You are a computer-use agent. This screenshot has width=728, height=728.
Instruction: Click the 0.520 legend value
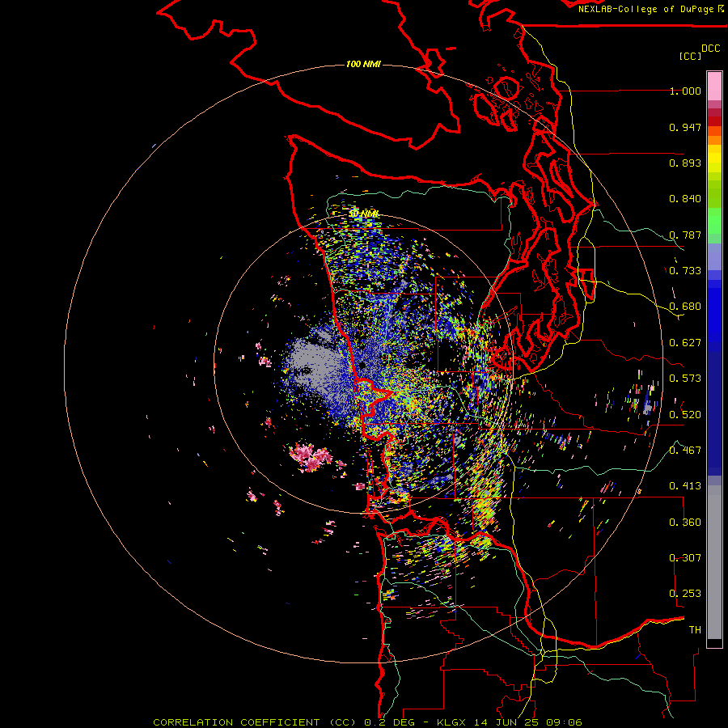(x=685, y=414)
